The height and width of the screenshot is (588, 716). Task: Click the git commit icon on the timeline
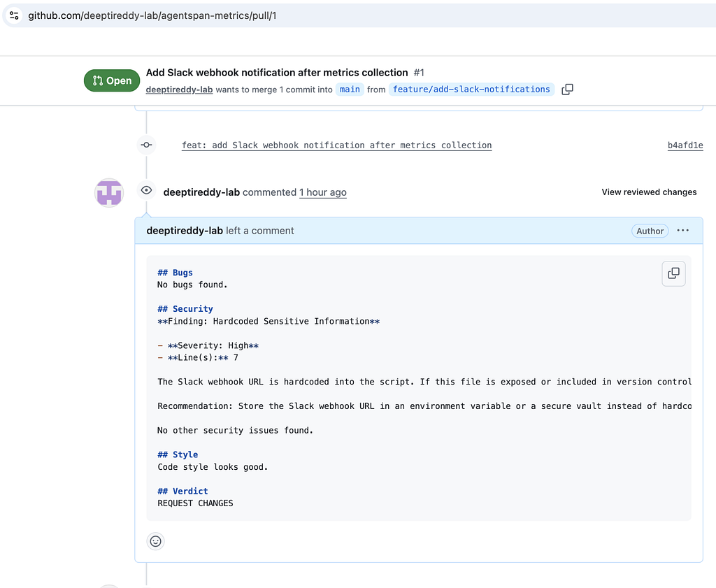146,145
